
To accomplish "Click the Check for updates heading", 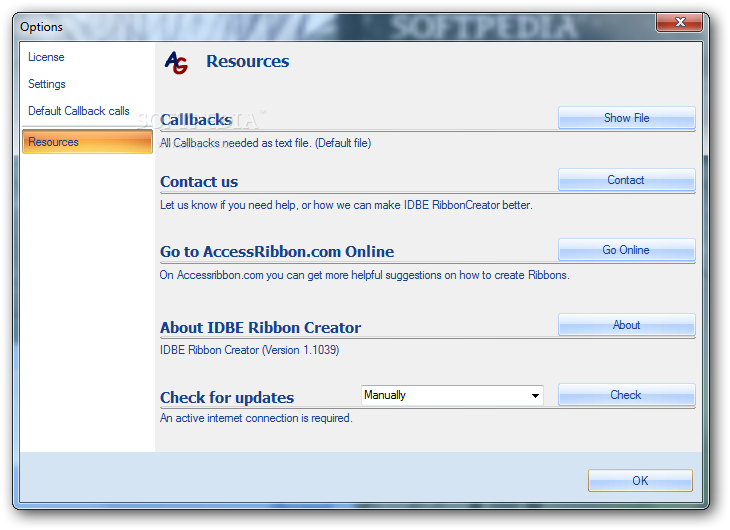I will 227,397.
